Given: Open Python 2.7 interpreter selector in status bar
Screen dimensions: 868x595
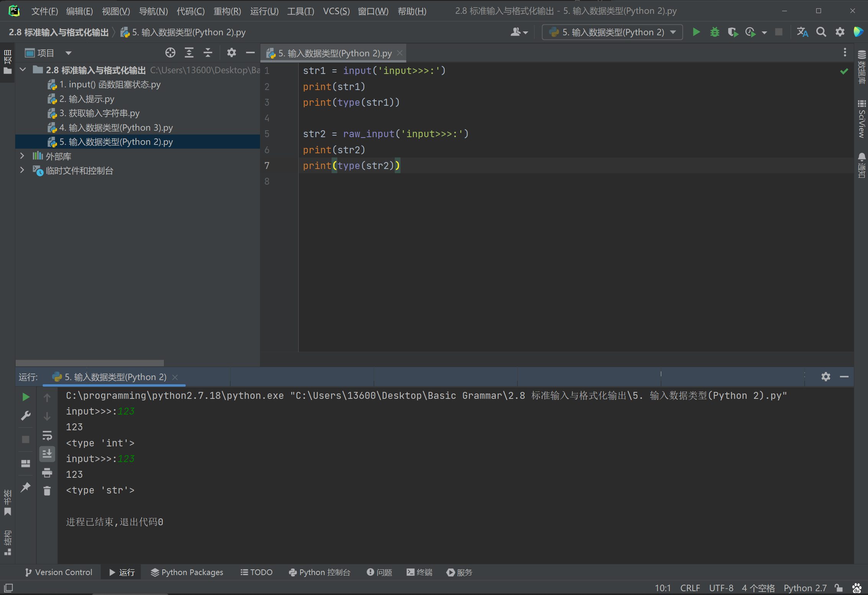Looking at the screenshot, I should click(805, 588).
